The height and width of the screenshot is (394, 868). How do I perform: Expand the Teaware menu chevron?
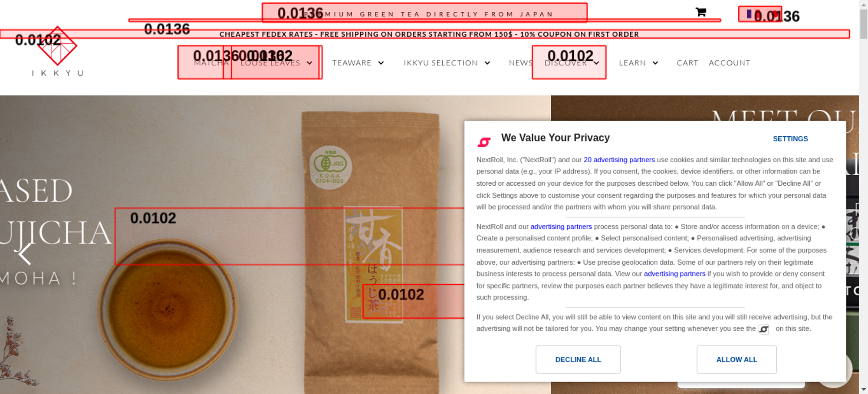click(x=381, y=63)
